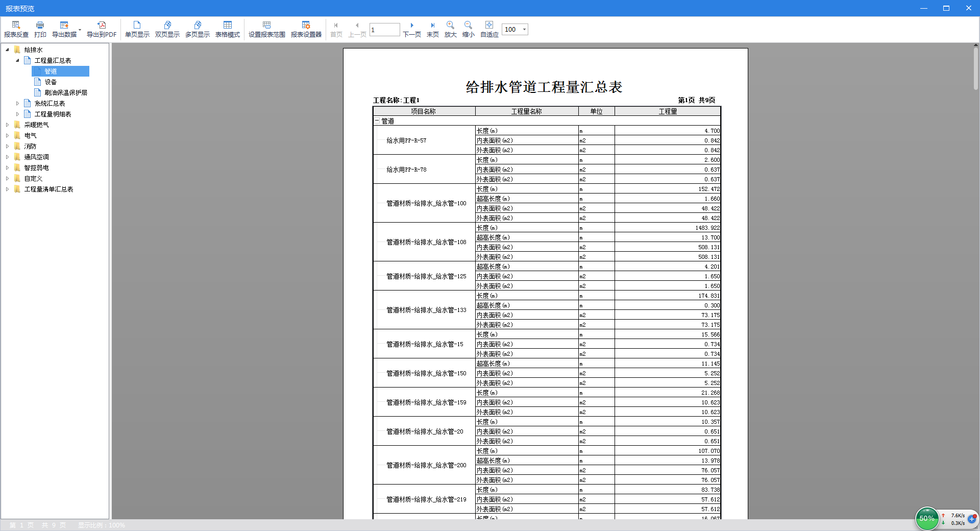Go to 上一页 previous page
Screen dimensions: 980x531
point(357,30)
